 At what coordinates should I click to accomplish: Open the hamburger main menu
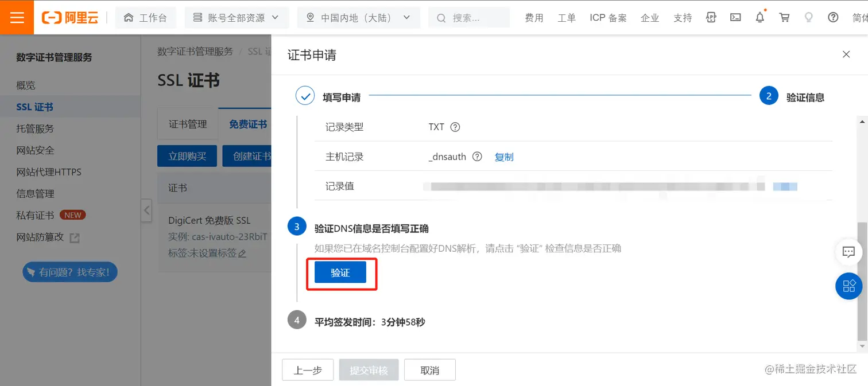coord(17,17)
